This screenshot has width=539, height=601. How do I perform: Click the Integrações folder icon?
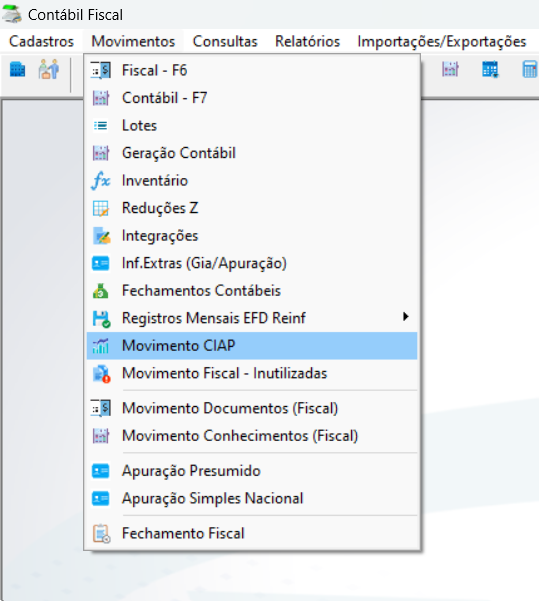pos(102,236)
